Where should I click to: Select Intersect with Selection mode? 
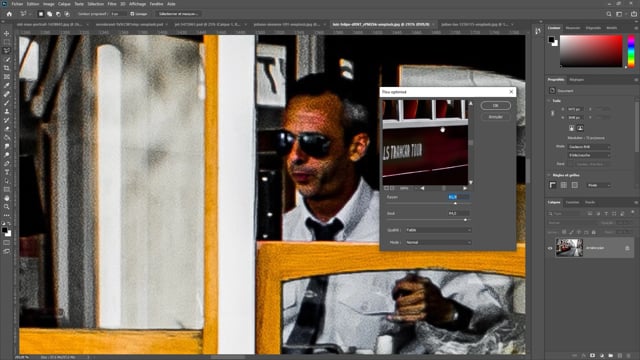[67, 14]
